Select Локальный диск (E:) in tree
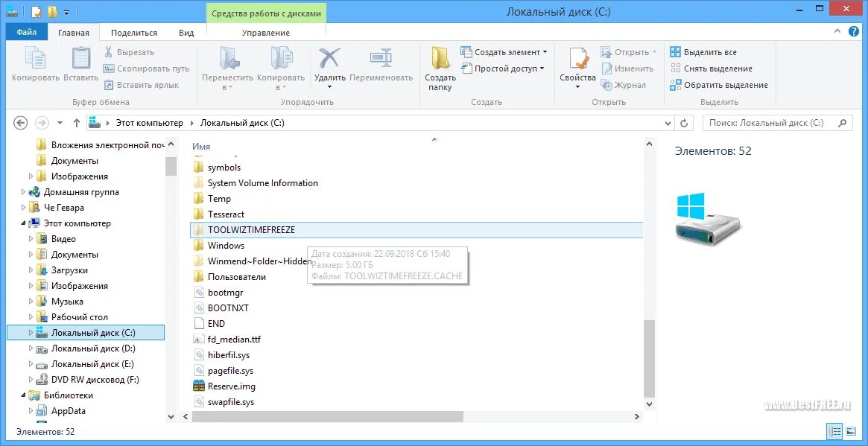This screenshot has width=868, height=446. (x=92, y=364)
